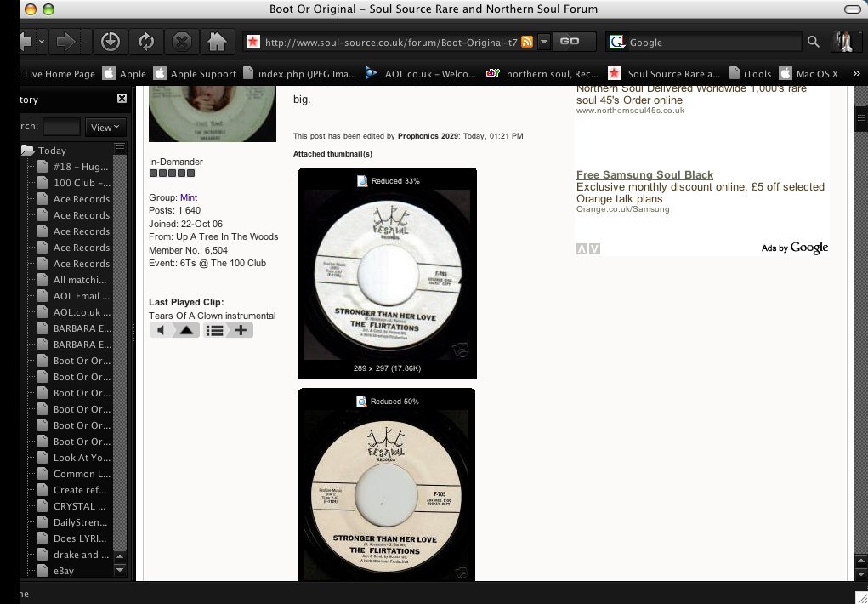This screenshot has height=604, width=868.
Task: Open the Apple bookmark
Action: tap(125, 74)
